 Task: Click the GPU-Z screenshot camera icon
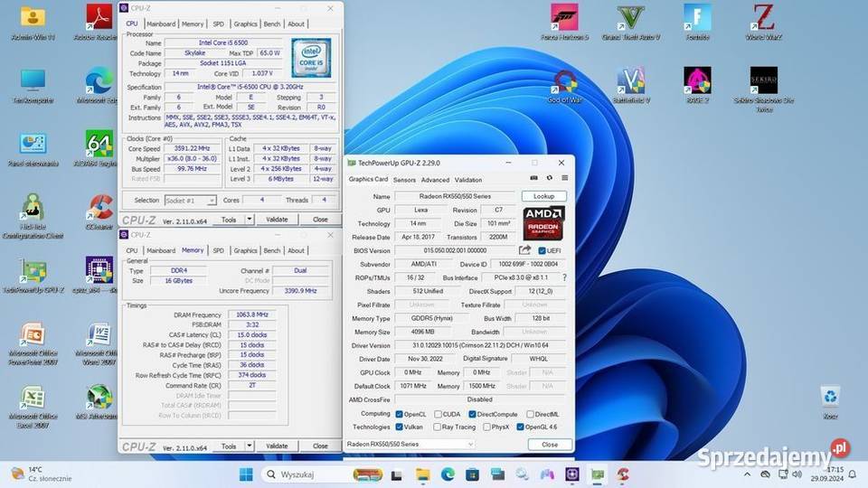pos(533,178)
